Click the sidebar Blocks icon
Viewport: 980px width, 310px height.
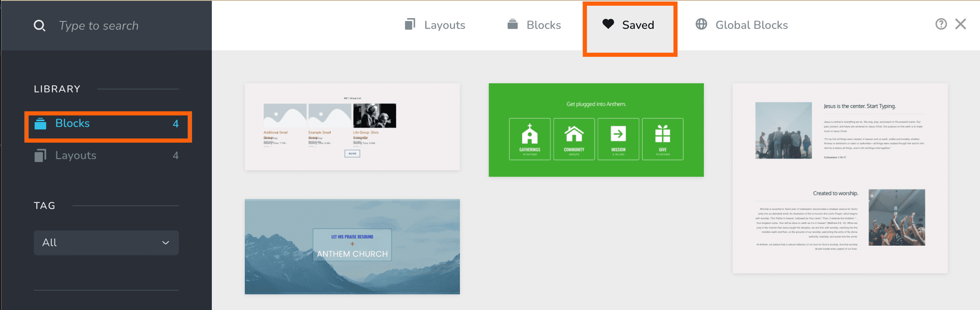[40, 123]
